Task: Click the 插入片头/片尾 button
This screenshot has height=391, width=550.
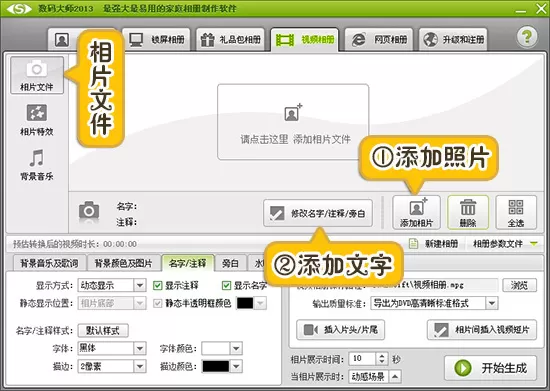Action: point(340,330)
